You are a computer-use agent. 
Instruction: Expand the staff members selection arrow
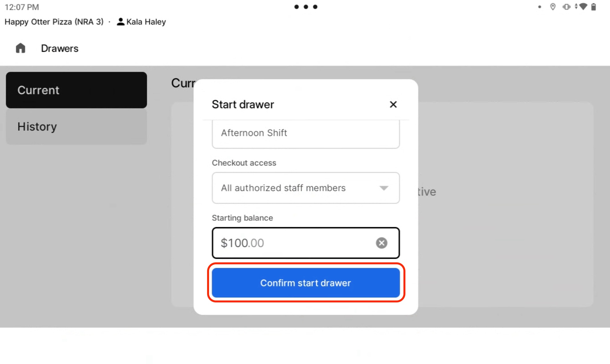[x=384, y=188]
